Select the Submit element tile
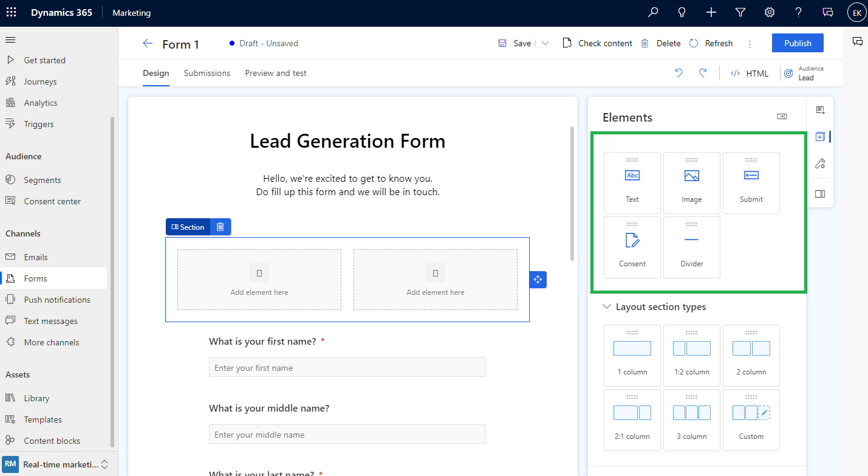 (x=751, y=183)
